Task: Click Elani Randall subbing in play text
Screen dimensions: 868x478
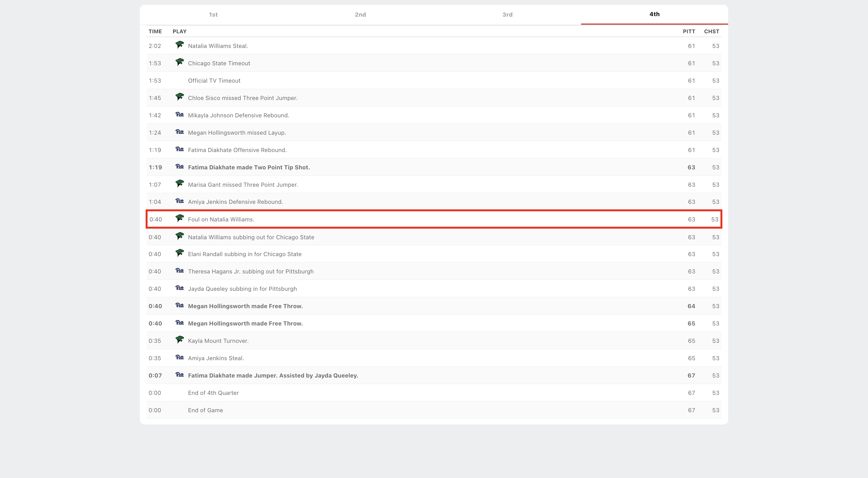Action: coord(244,254)
